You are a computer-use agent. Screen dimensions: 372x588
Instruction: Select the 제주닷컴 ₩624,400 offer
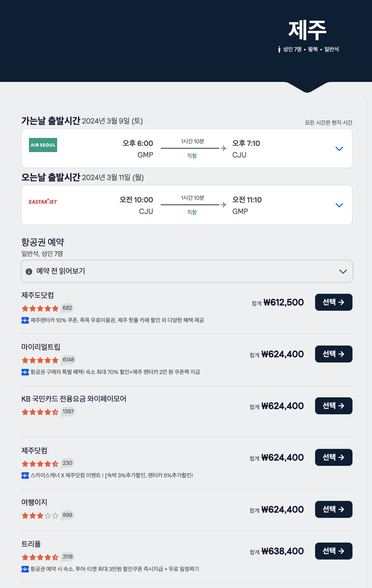tap(334, 457)
